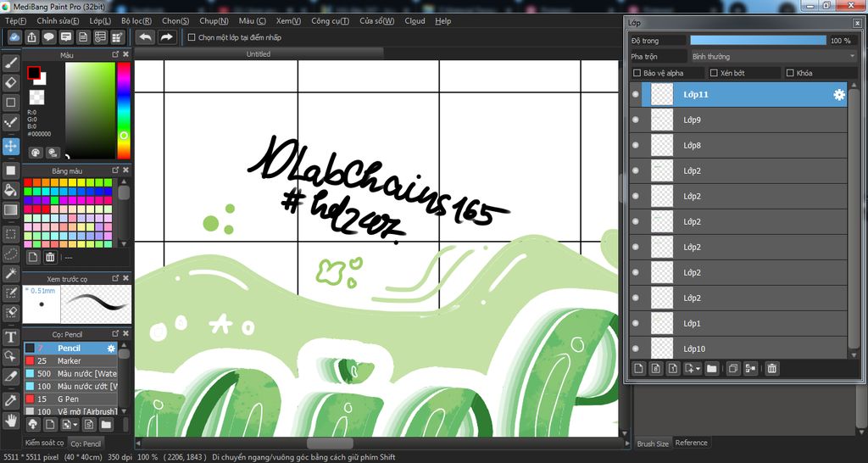
Task: Add a new 8bit layer
Action: click(656, 368)
